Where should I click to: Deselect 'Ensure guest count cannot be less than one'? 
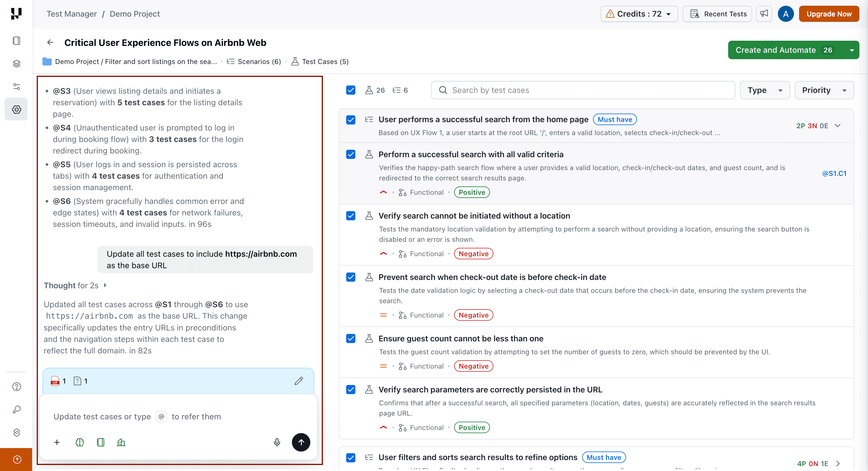point(351,338)
